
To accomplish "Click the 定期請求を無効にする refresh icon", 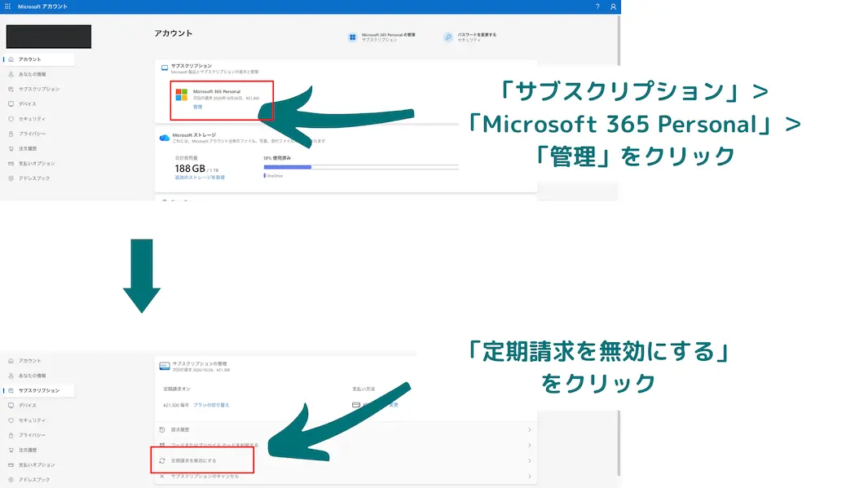I will [162, 461].
